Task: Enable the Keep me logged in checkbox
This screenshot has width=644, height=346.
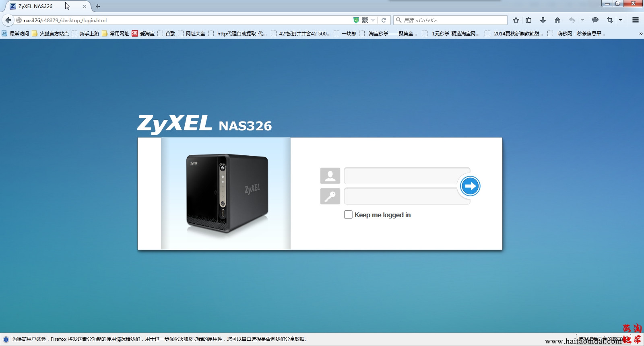Action: pyautogui.click(x=348, y=215)
